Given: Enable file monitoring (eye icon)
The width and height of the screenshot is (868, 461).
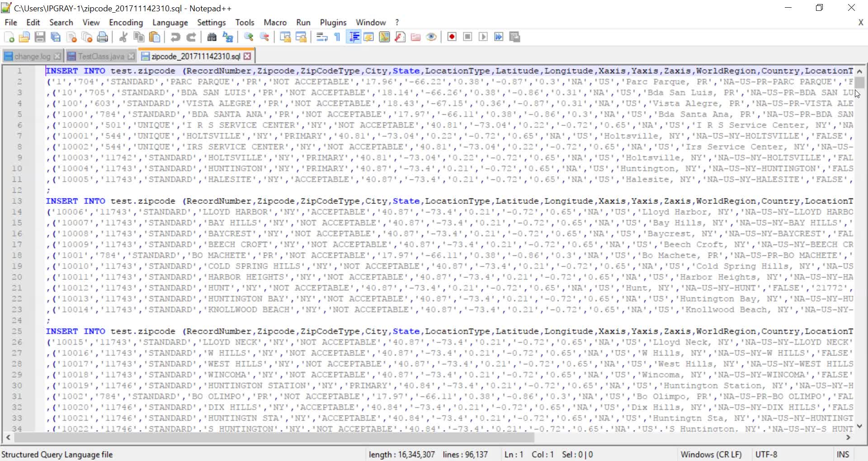Looking at the screenshot, I should (x=431, y=37).
